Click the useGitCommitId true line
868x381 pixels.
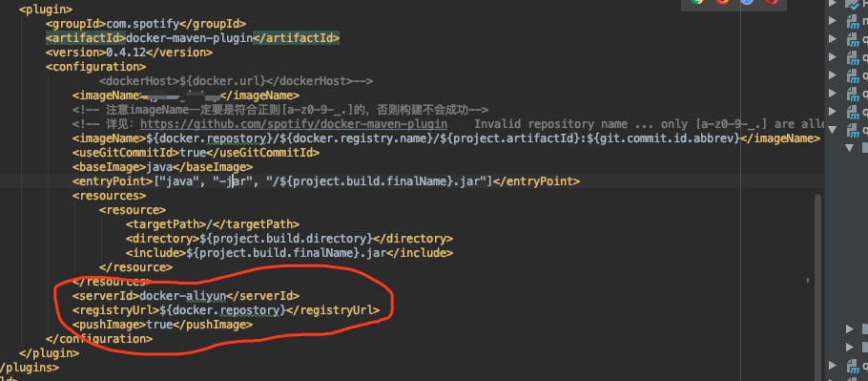(196, 153)
